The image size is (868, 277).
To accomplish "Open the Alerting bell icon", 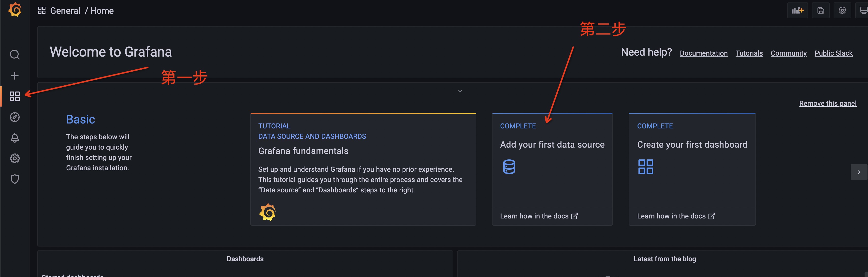I will (x=14, y=138).
